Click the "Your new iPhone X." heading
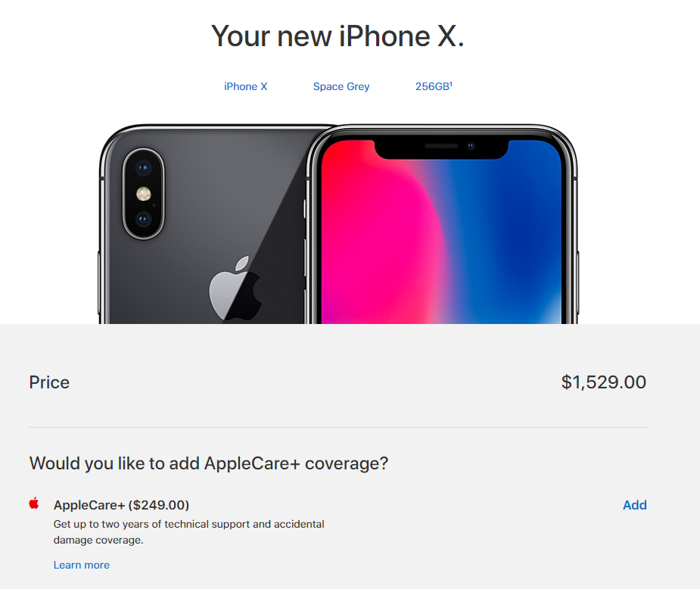This screenshot has width=700, height=589. pos(338,36)
